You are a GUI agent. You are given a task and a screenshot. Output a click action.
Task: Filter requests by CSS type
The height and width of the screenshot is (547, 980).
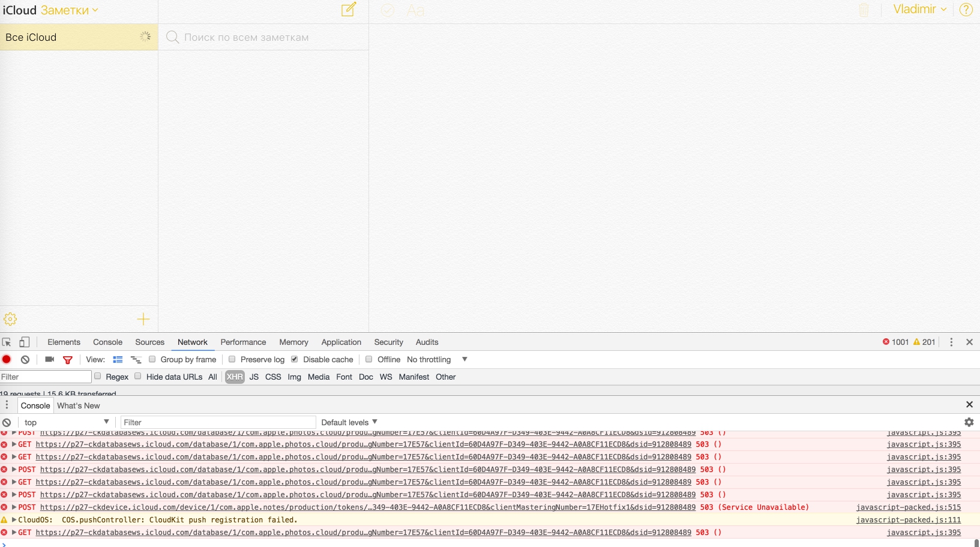(273, 377)
